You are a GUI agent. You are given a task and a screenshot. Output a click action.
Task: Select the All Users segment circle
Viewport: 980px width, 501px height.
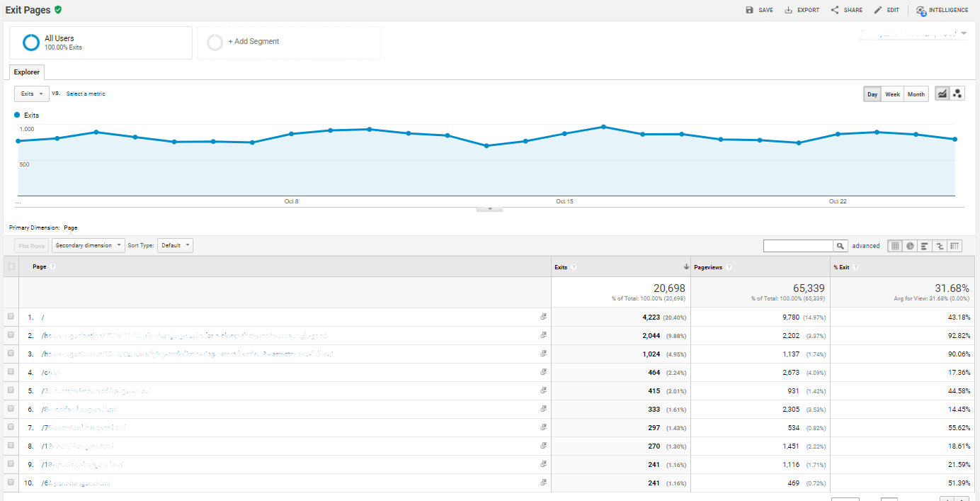point(30,42)
